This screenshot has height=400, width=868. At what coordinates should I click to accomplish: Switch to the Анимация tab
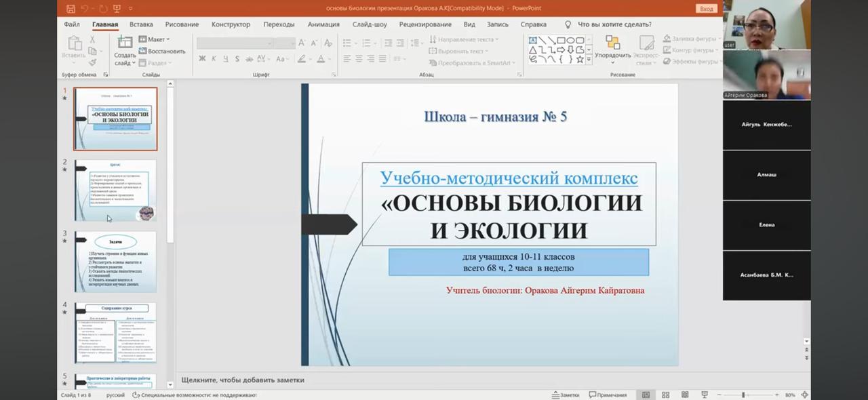click(x=323, y=24)
